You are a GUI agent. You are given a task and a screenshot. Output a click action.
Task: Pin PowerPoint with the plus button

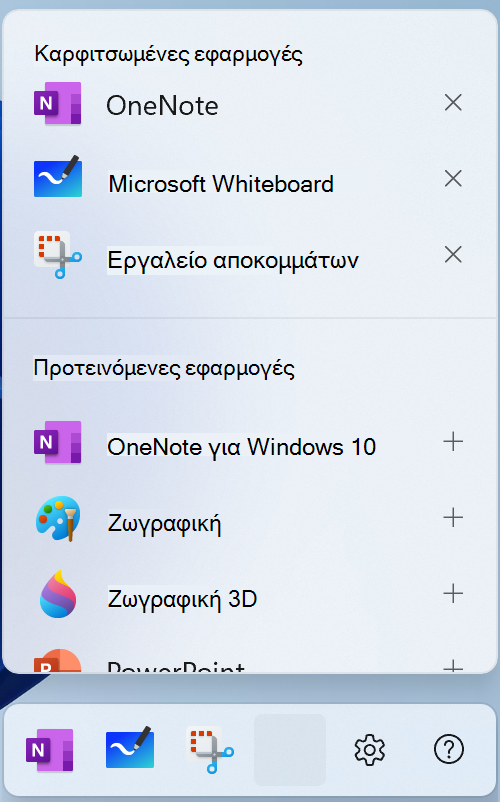(x=453, y=666)
